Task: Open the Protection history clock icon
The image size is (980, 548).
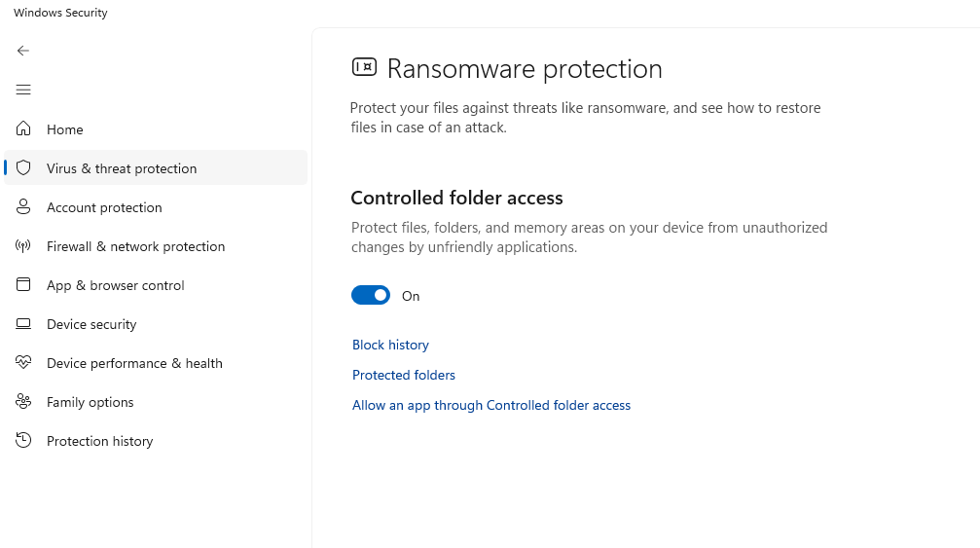Action: point(23,440)
